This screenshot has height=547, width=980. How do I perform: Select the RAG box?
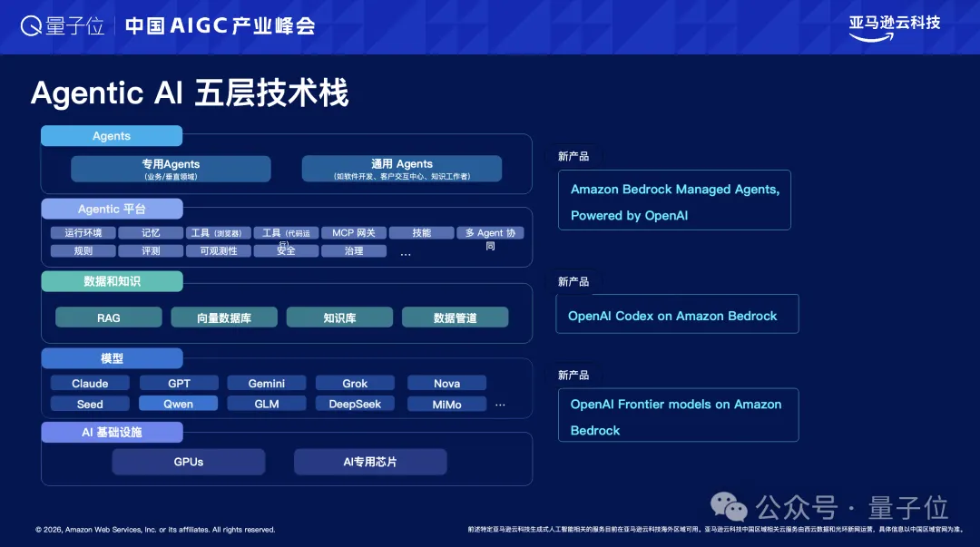coord(109,317)
